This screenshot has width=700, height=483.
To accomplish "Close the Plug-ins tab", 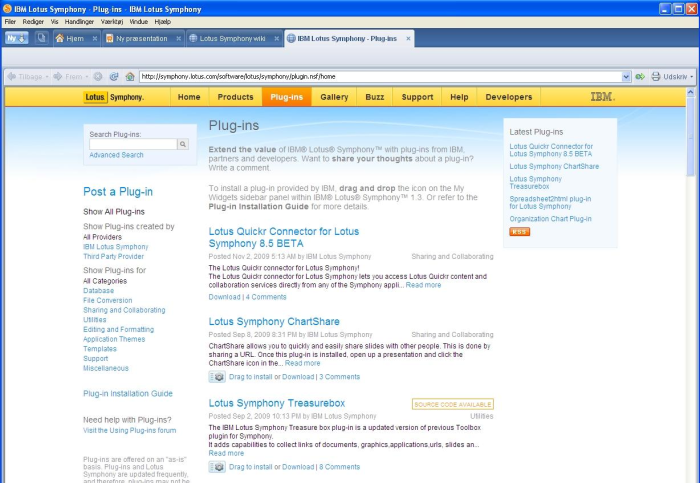I will coord(408,39).
